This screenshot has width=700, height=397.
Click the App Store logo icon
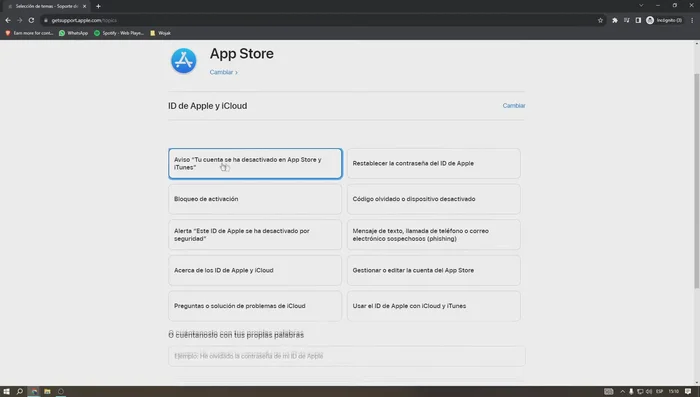[x=183, y=60]
